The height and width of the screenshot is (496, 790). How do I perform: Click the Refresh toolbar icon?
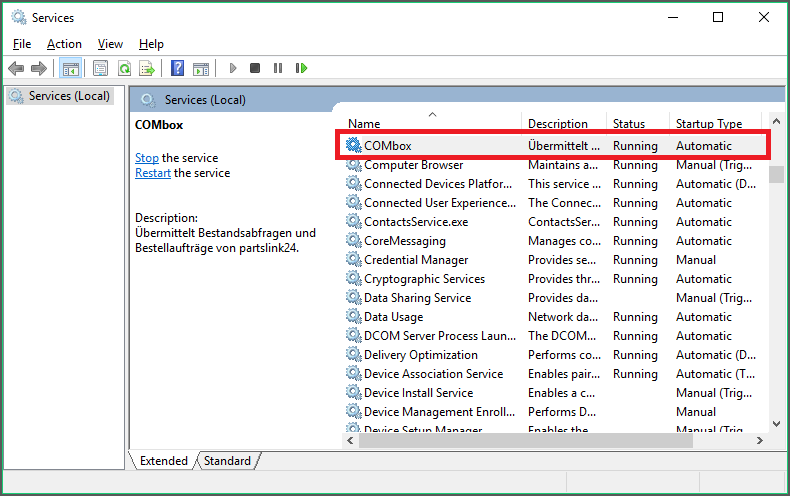[x=124, y=68]
